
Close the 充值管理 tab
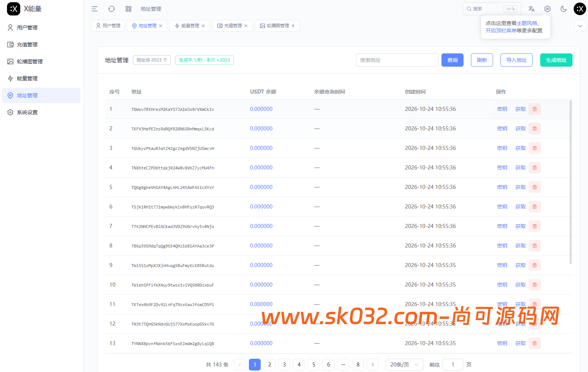pyautogui.click(x=246, y=26)
